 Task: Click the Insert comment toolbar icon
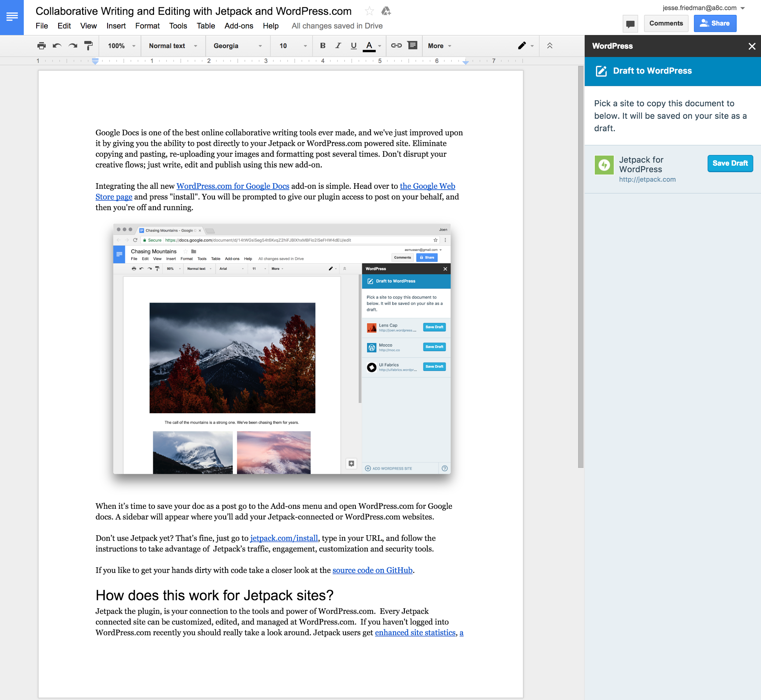coord(413,45)
